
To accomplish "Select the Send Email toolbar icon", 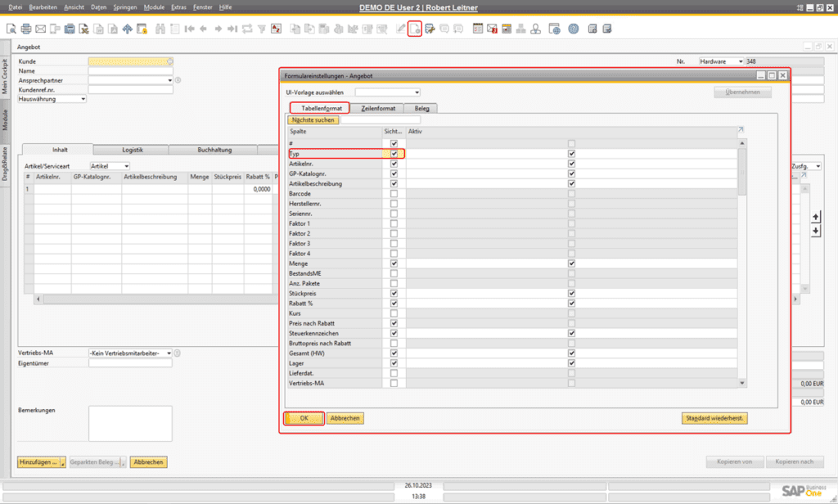I will 40,28.
